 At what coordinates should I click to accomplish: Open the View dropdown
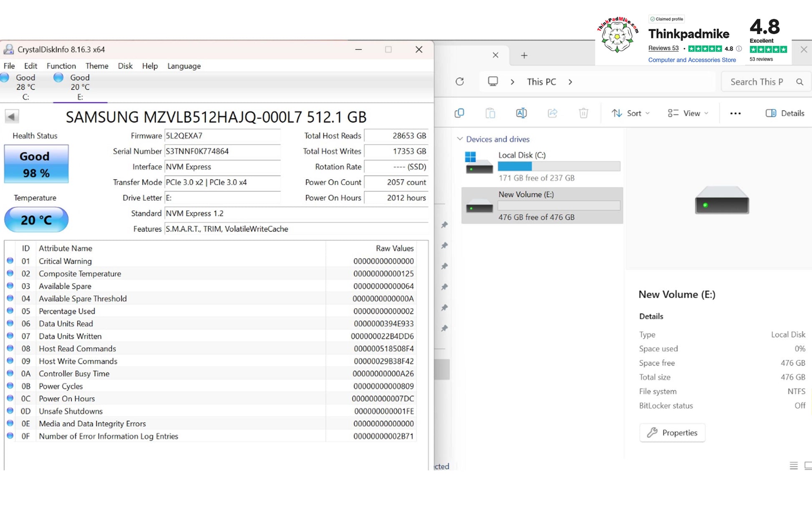pyautogui.click(x=688, y=113)
